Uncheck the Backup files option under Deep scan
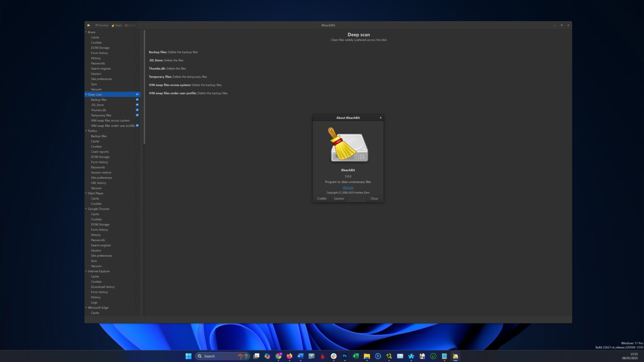 pos(137,100)
